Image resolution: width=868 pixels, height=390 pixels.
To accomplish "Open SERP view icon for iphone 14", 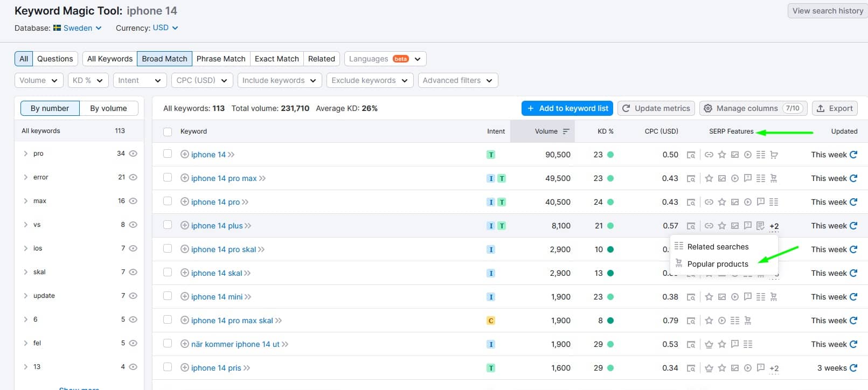I will [x=691, y=155].
